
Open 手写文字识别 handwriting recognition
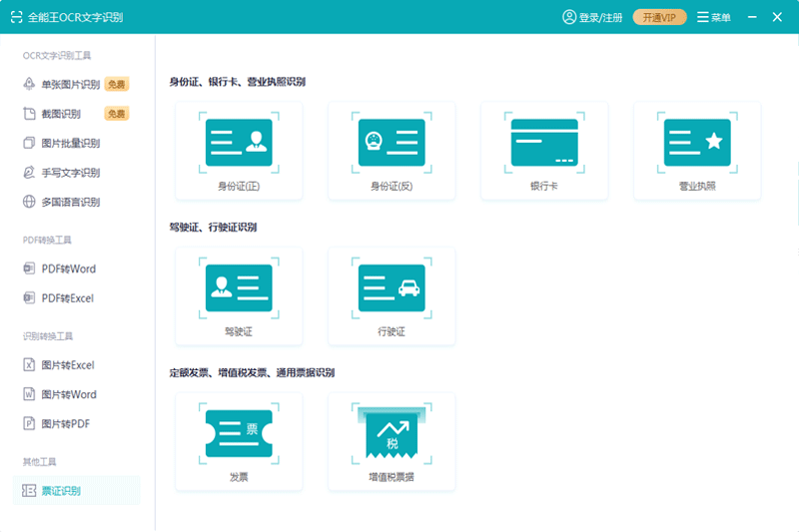(x=70, y=173)
